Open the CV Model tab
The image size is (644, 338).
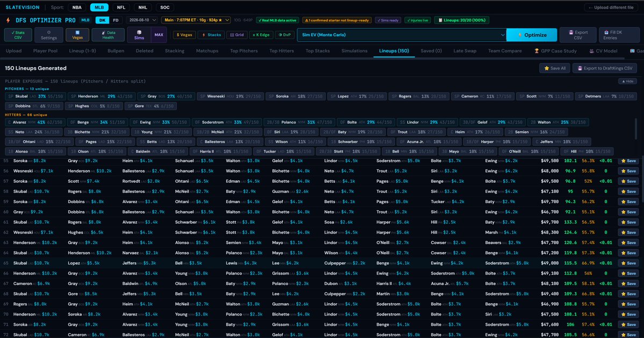coord(603,51)
